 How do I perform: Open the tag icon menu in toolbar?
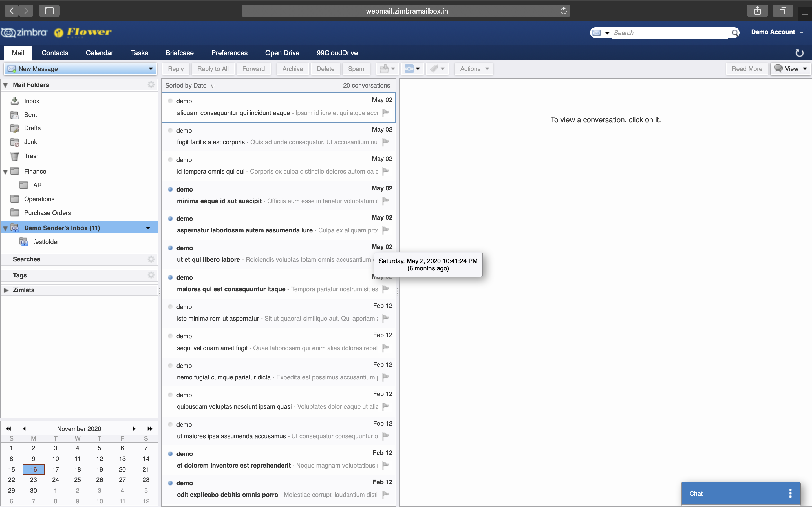[437, 69]
